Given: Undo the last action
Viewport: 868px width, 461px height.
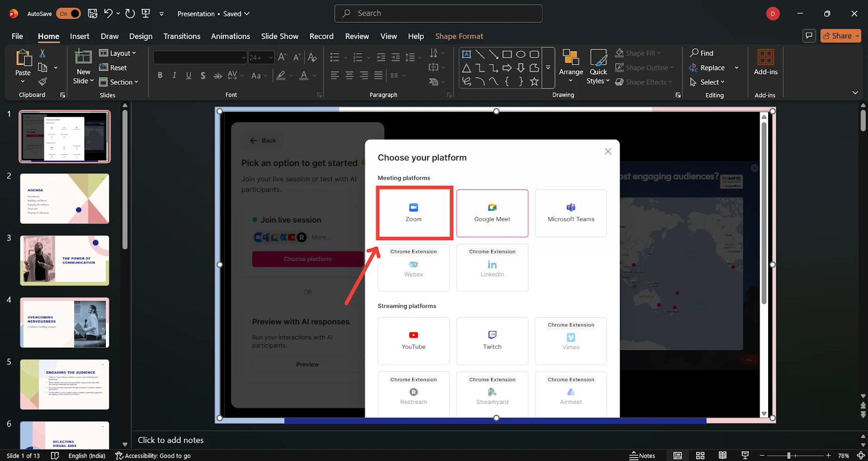Looking at the screenshot, I should (x=108, y=14).
